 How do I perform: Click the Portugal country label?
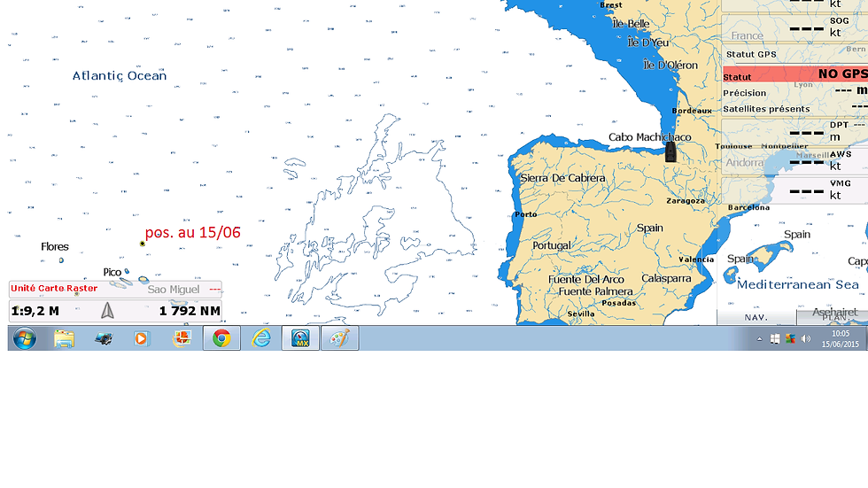click(x=551, y=245)
